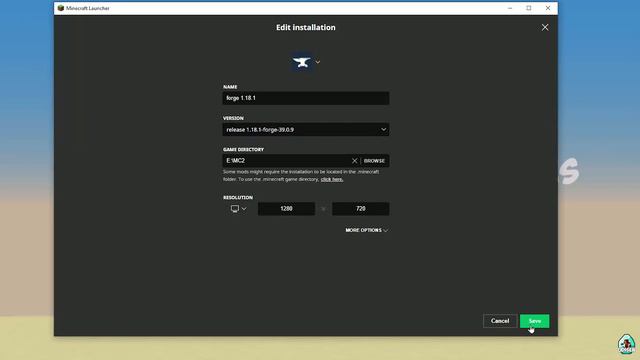Select the resolution width field 1280

point(286,209)
